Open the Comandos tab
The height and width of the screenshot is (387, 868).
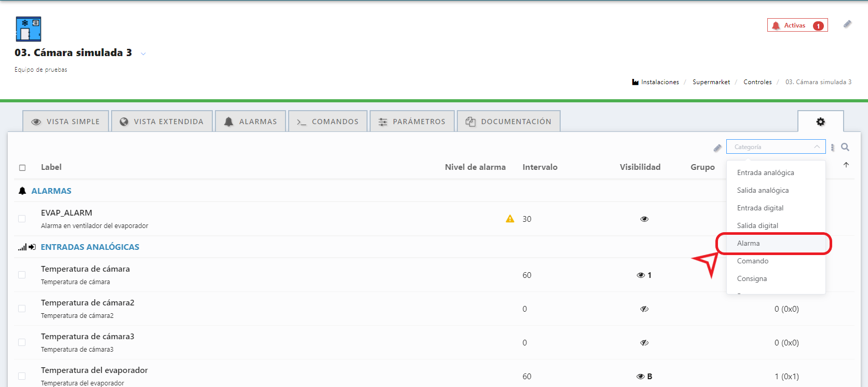[x=328, y=122]
